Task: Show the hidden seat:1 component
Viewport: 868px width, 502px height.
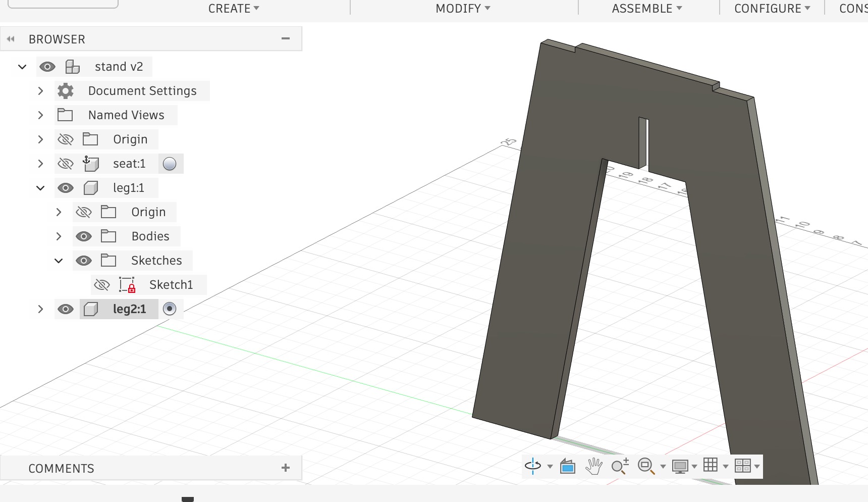Action: pos(66,164)
